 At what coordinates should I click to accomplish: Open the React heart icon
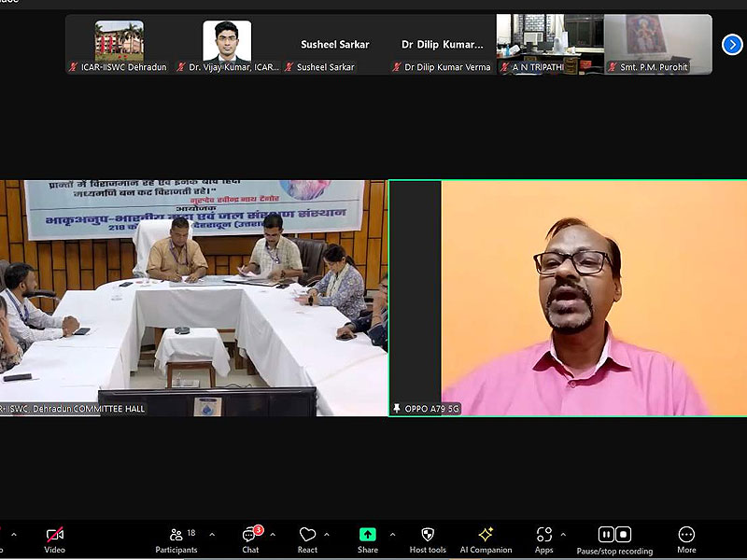tap(307, 535)
